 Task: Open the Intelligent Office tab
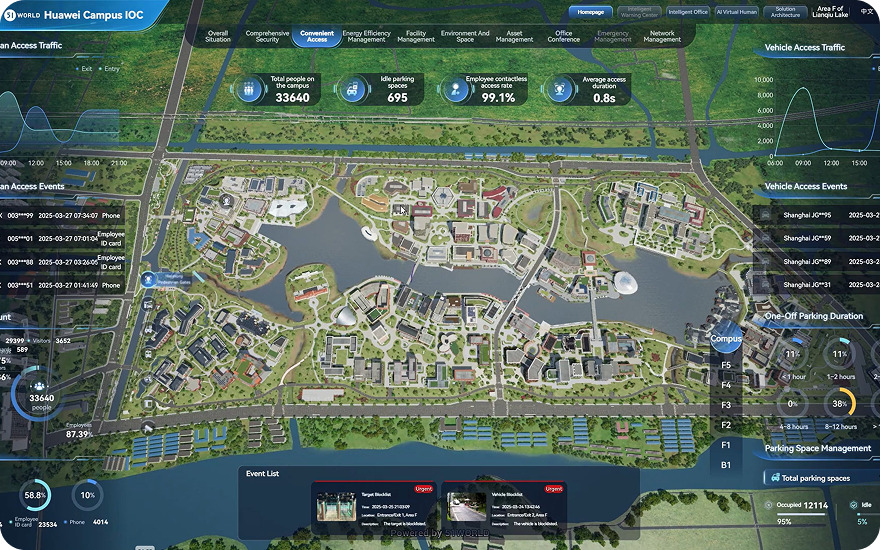[688, 12]
